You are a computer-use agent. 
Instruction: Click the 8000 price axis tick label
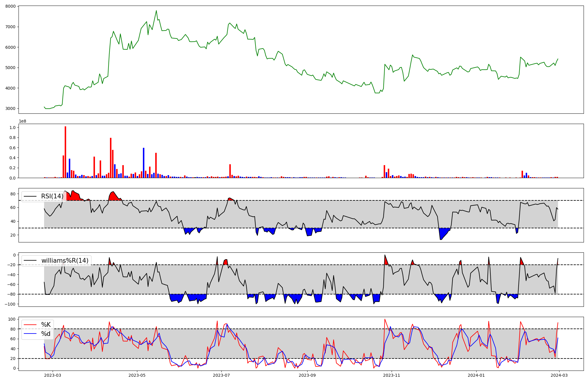[11, 6]
